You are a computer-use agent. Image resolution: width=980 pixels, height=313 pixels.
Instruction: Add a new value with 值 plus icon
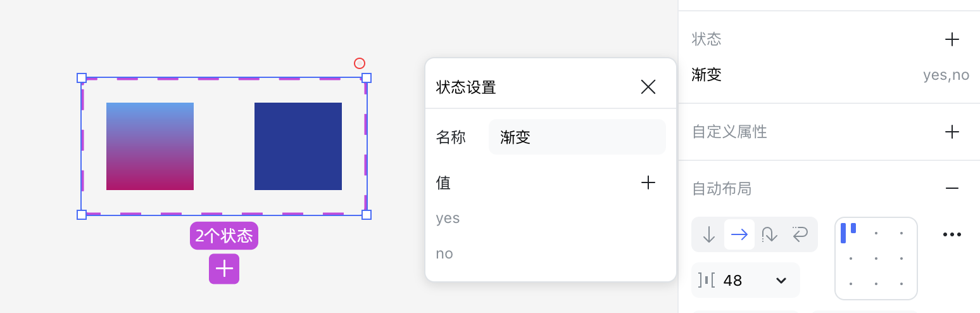pyautogui.click(x=648, y=183)
